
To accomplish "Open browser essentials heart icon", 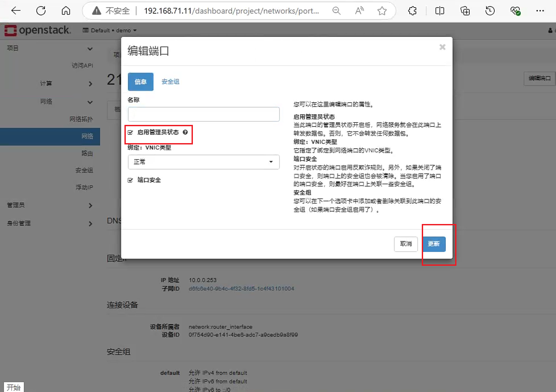I will 516,11.
